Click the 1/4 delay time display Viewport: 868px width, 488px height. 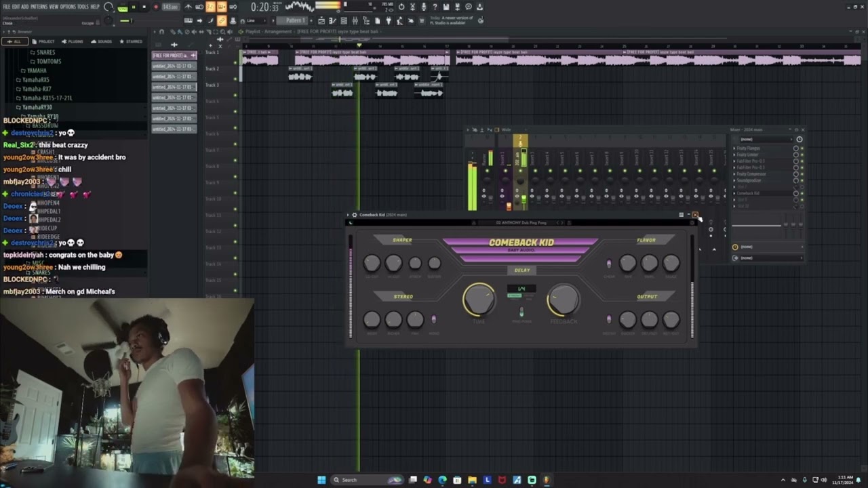pyautogui.click(x=521, y=289)
